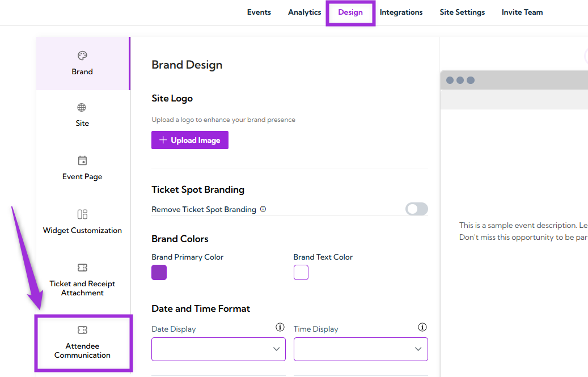Expand the Date Display dropdown

218,349
